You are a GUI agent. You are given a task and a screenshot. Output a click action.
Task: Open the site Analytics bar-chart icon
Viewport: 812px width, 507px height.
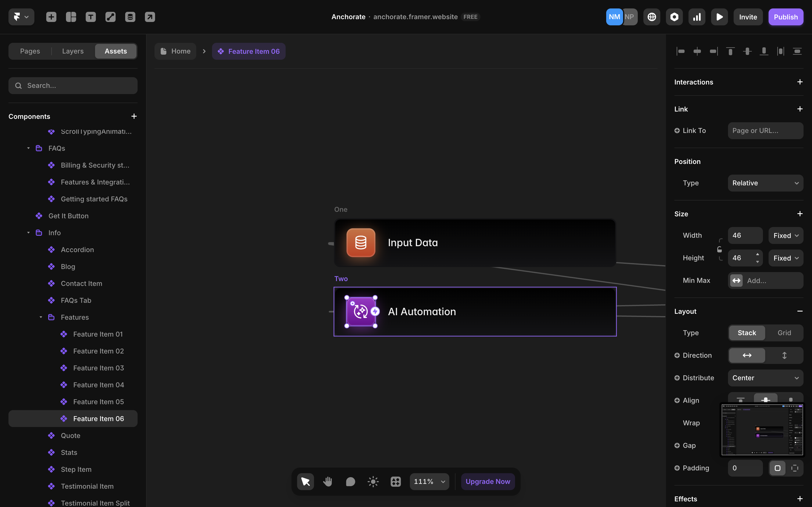pyautogui.click(x=697, y=17)
